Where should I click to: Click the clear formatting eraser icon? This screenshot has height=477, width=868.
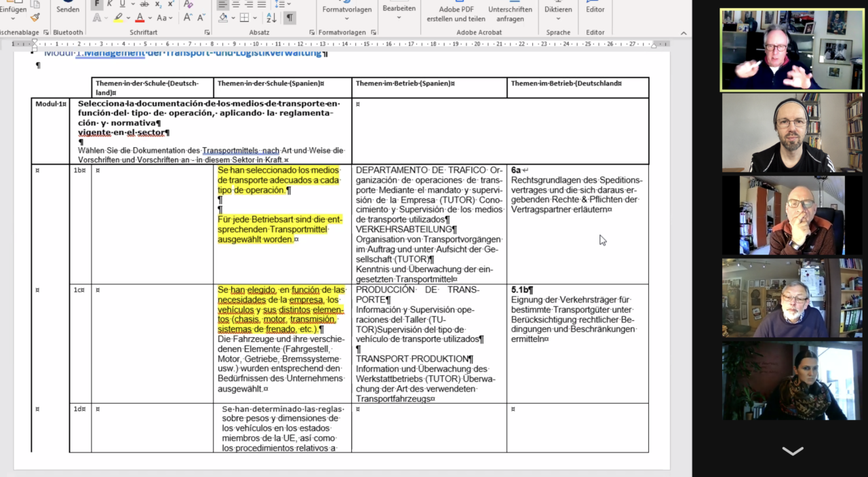point(189,4)
